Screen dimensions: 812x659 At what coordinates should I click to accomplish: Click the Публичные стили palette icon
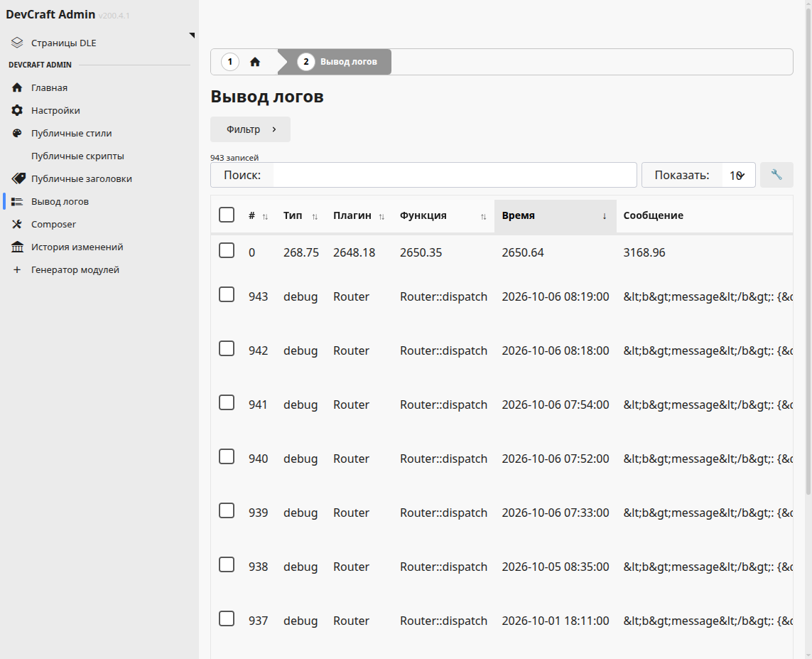pyautogui.click(x=17, y=133)
